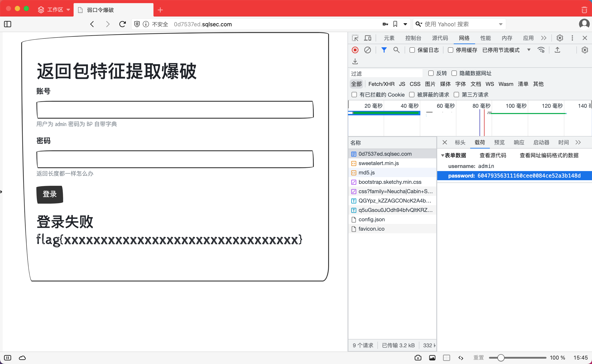Open search engine dropdown arrow

click(x=501, y=24)
